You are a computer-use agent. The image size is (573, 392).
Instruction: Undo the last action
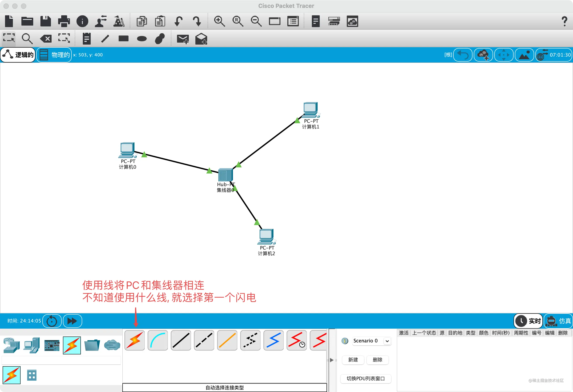(179, 21)
